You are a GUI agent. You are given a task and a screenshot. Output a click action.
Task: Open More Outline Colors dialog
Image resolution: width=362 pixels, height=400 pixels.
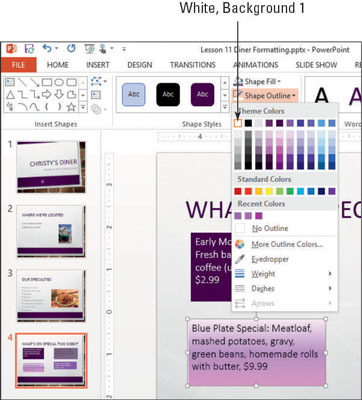click(x=285, y=244)
